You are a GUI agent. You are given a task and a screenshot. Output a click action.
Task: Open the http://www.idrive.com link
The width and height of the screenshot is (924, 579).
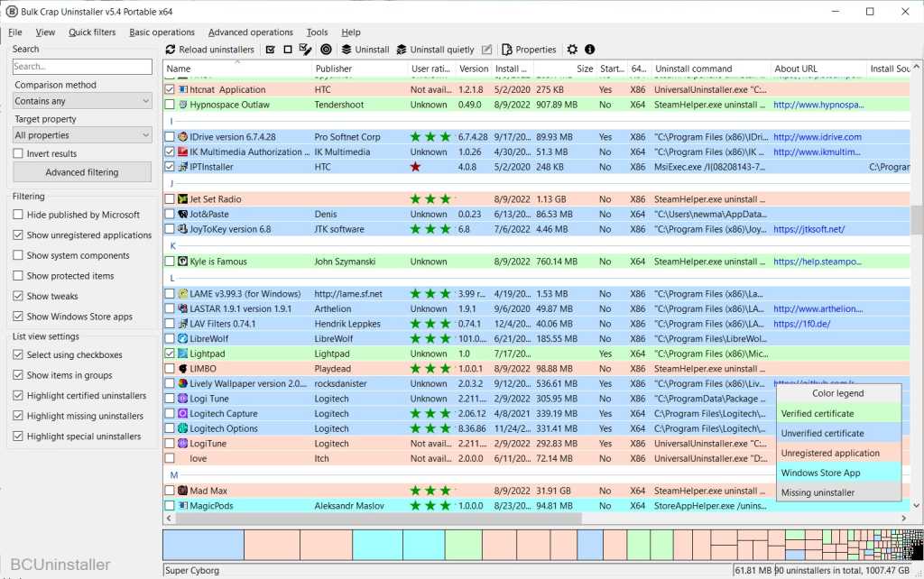[x=818, y=137]
